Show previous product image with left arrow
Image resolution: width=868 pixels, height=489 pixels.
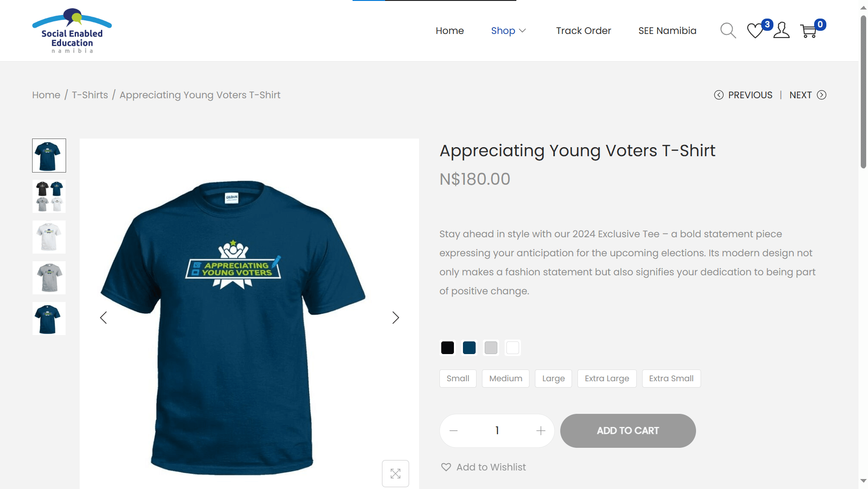pos(104,317)
